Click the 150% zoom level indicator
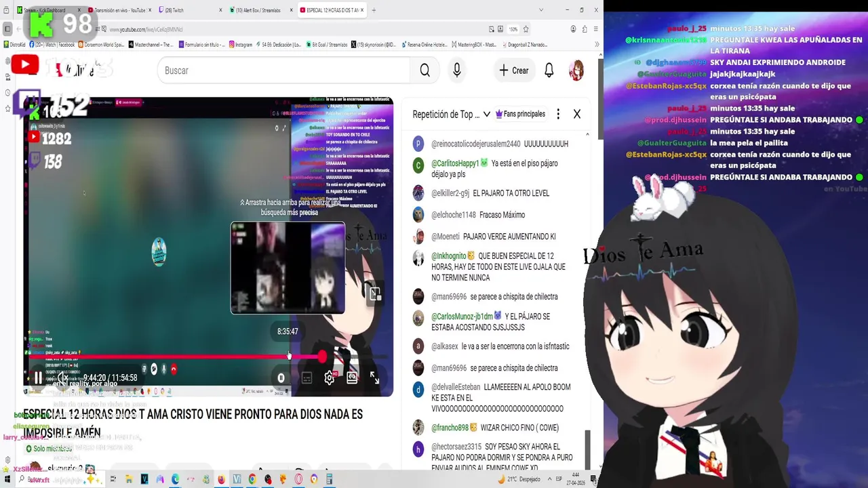868x488 pixels. coord(513,29)
